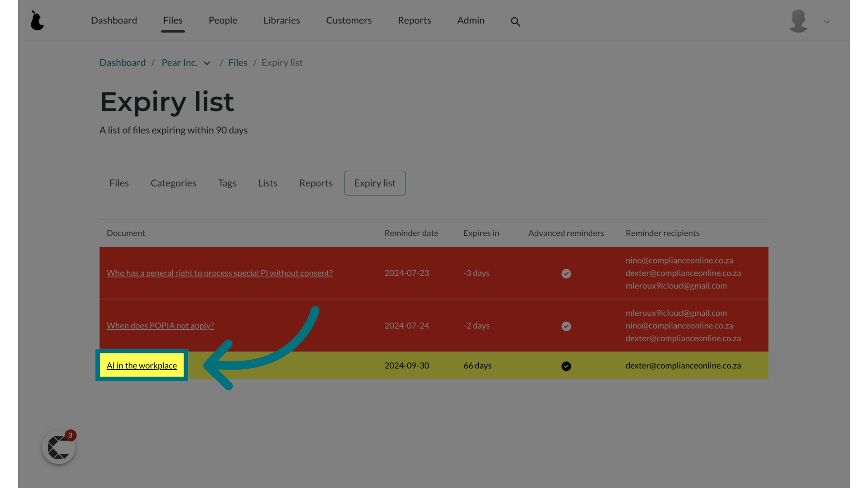
Task: Click the People navigation icon
Action: pos(223,20)
